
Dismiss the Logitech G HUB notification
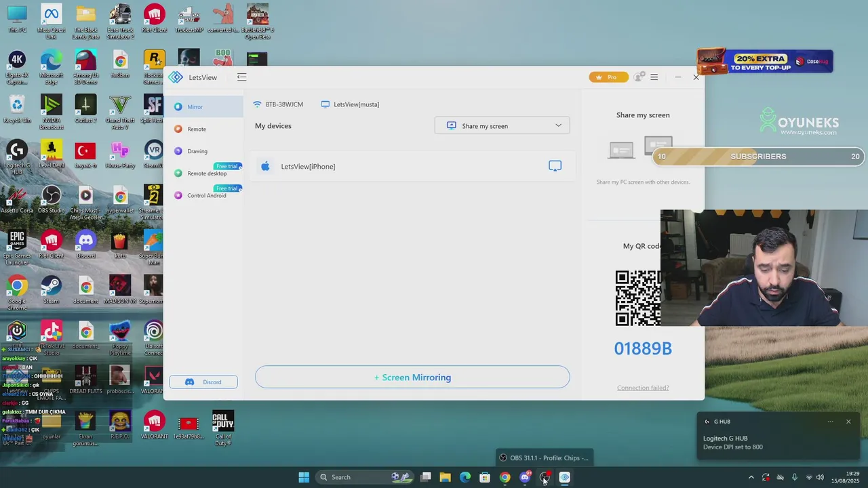pos(848,422)
